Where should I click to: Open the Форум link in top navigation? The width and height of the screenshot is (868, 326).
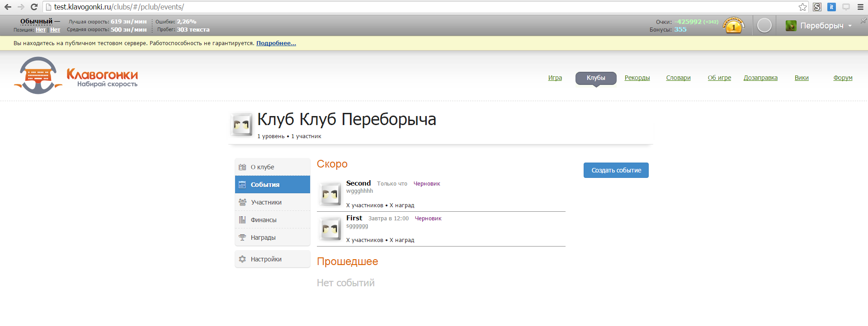843,78
